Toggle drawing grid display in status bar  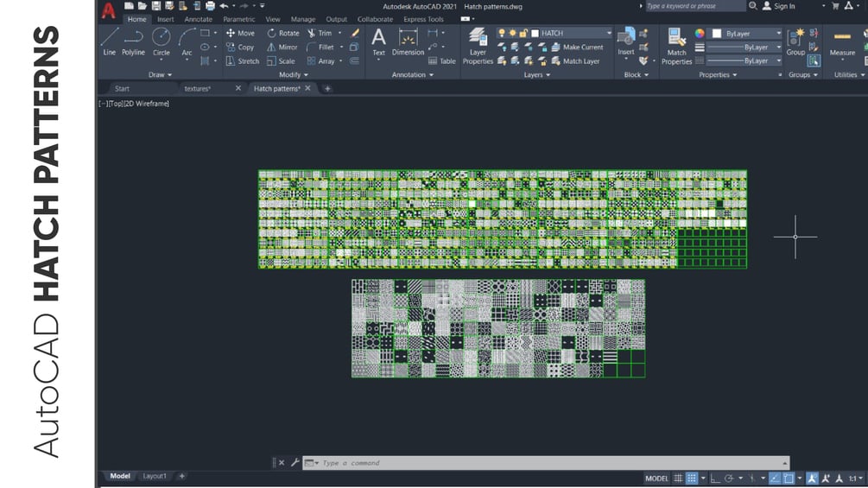[678, 478]
